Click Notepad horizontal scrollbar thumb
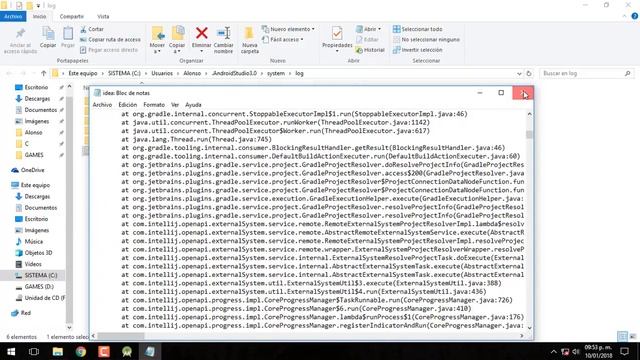The height and width of the screenshot is (360, 640). pyautogui.click(x=121, y=336)
